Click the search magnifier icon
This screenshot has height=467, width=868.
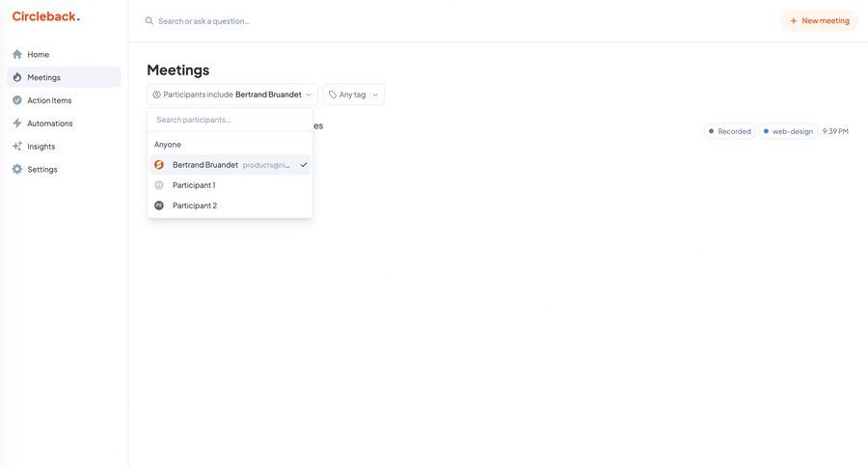click(149, 20)
